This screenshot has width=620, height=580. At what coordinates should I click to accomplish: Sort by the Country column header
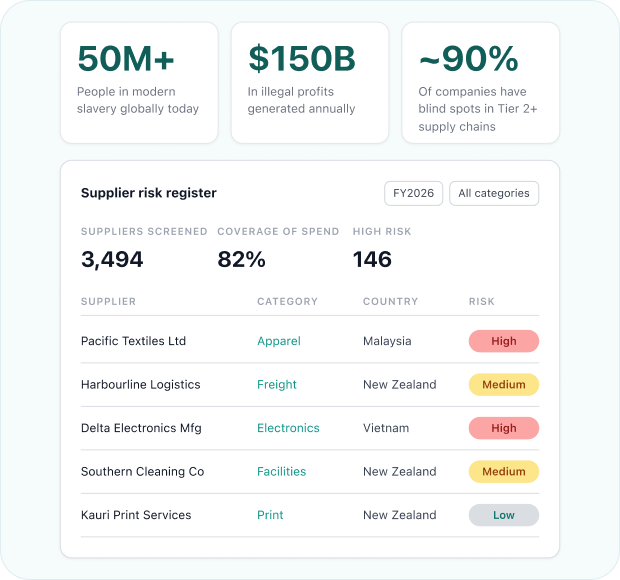click(x=390, y=301)
